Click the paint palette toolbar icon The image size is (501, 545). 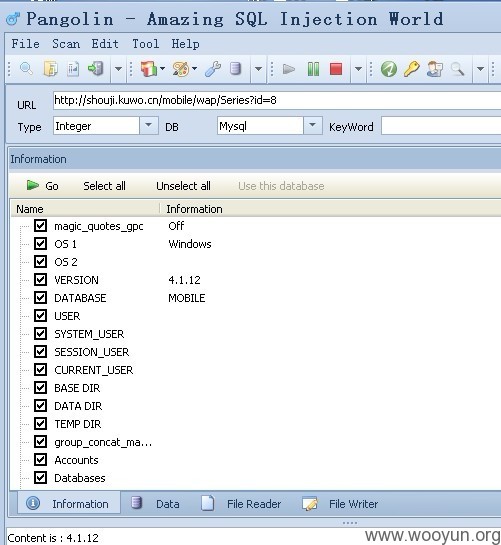[181, 69]
